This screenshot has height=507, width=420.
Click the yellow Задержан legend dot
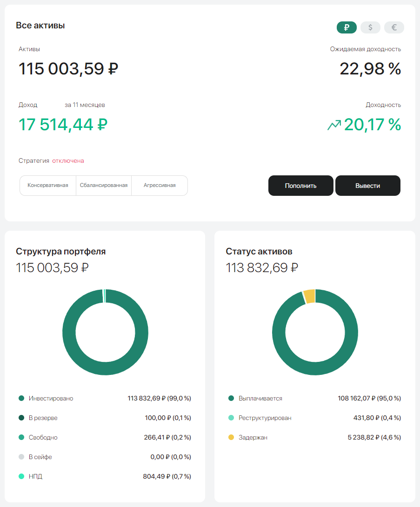[x=231, y=438]
